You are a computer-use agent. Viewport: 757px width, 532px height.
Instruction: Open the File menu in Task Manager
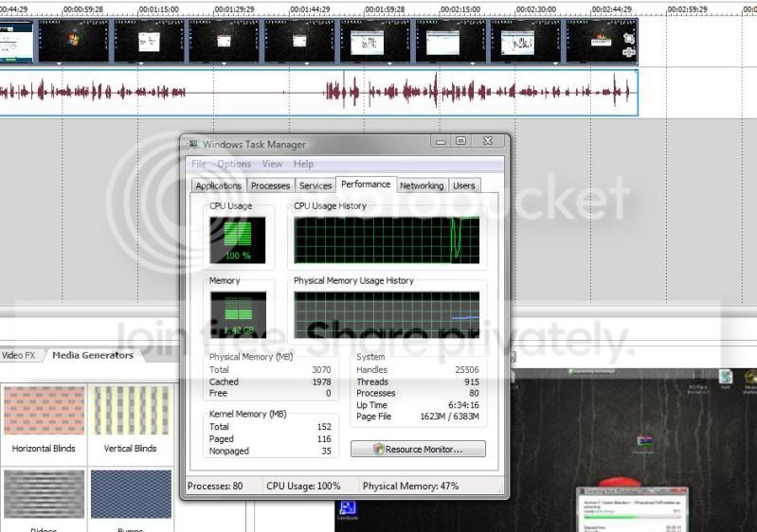click(x=198, y=164)
